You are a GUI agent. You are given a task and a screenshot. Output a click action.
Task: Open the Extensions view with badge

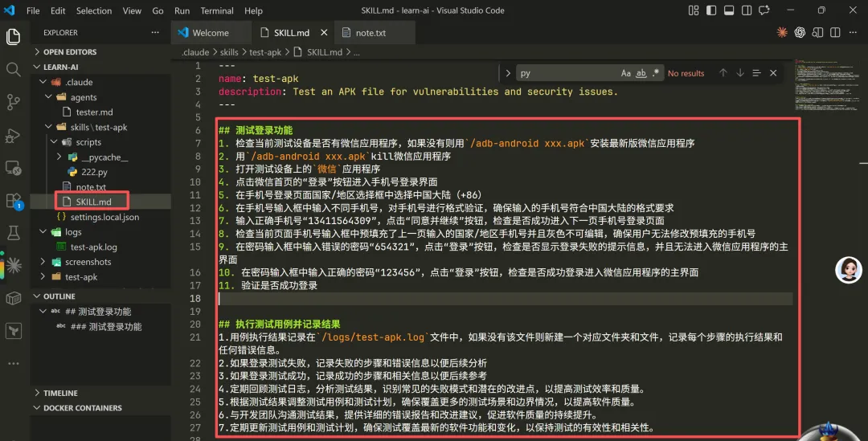14,201
